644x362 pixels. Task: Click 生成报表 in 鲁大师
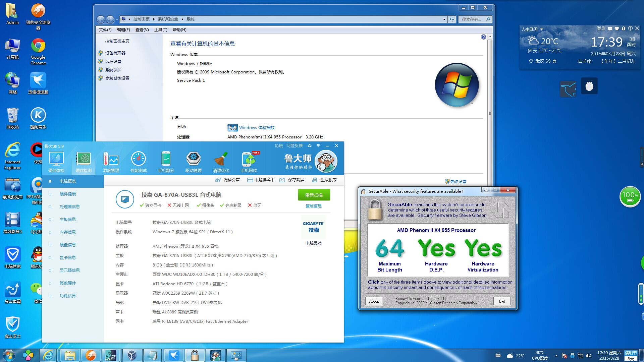[x=324, y=180]
